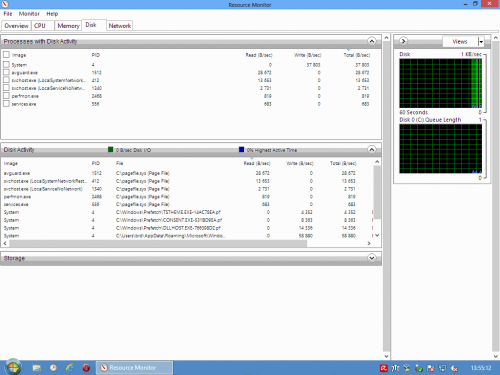Launch Internet Explorer from the taskbar
The height and width of the screenshot is (375, 500).
(70, 368)
